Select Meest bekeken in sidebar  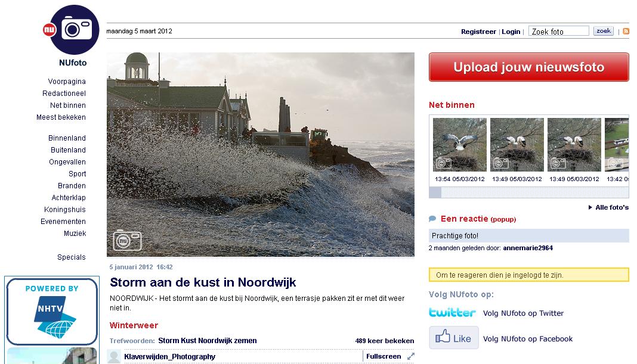pyautogui.click(x=61, y=117)
